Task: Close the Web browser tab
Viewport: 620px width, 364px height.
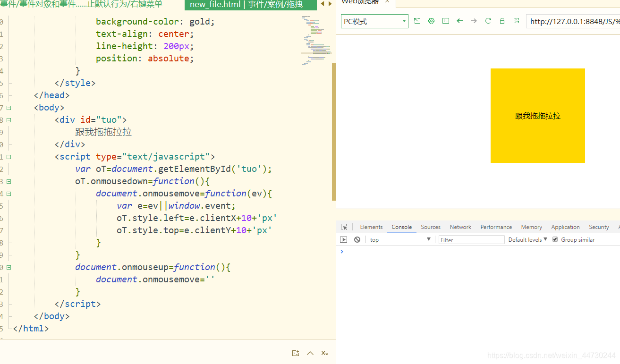Action: click(x=387, y=2)
